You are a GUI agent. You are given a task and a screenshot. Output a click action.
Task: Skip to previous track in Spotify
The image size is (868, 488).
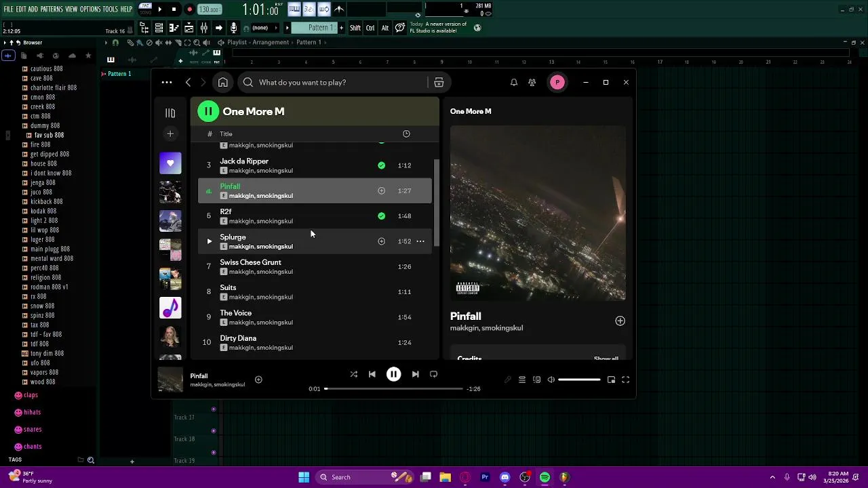[x=372, y=374]
